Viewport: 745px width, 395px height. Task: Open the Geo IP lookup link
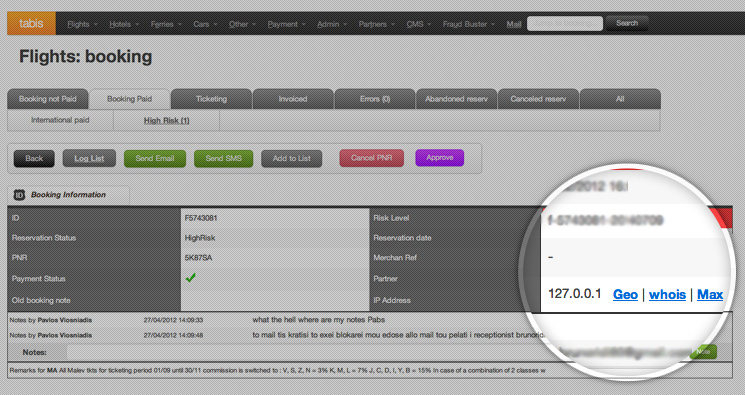click(625, 295)
